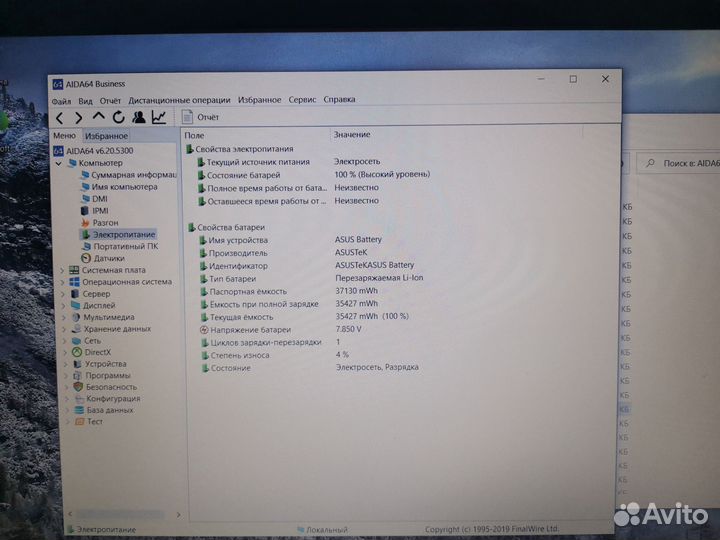This screenshot has height=540, width=720.
Task: Select AIDA64 v6.20.5300 root node
Action: click(93, 151)
